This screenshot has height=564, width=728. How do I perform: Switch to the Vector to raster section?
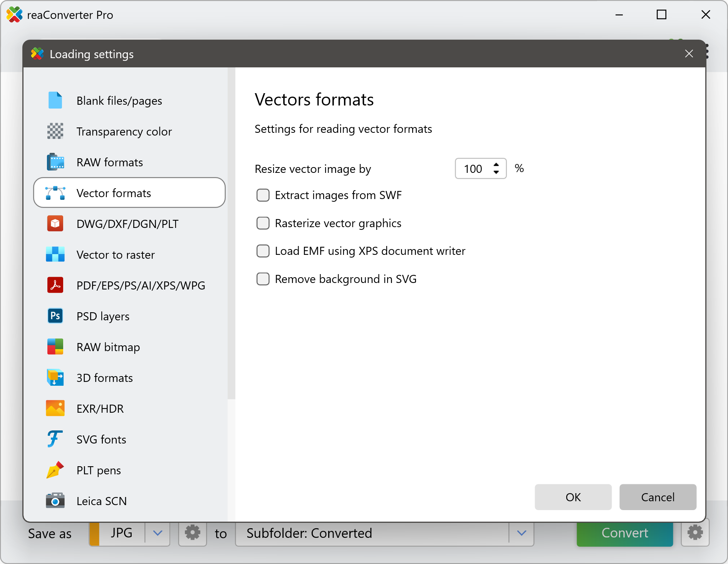pos(116,254)
